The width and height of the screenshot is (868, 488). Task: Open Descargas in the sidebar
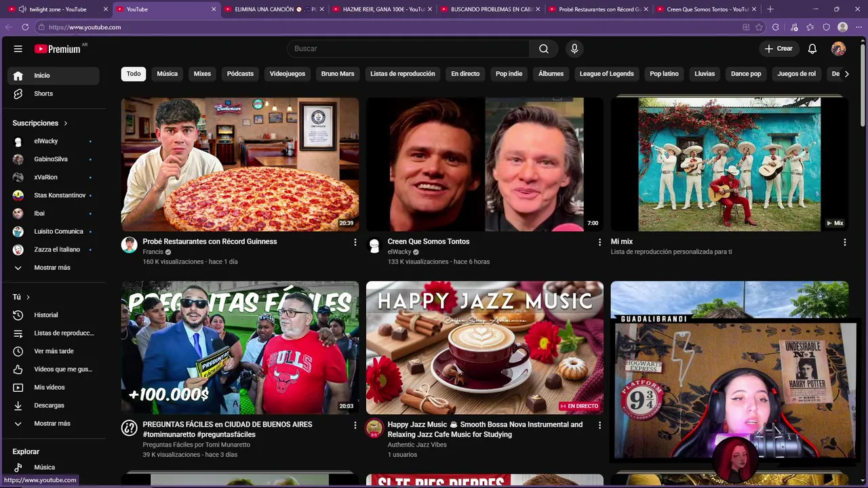click(54, 405)
